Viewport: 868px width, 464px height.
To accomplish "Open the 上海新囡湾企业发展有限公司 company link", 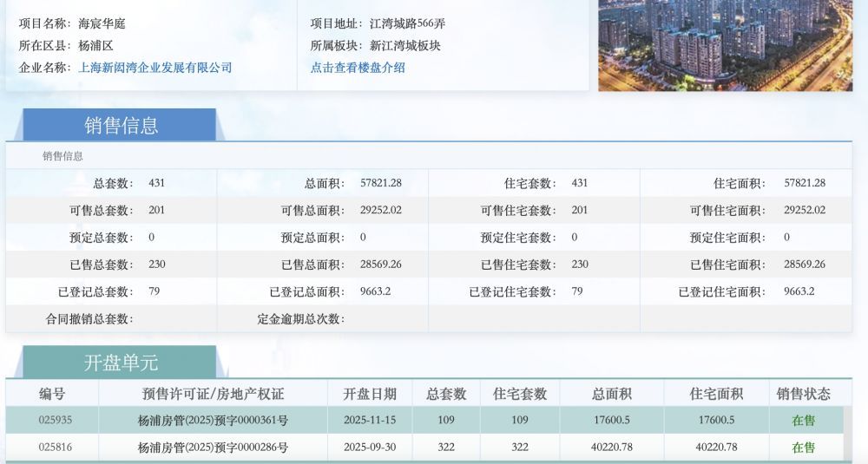I will point(155,68).
